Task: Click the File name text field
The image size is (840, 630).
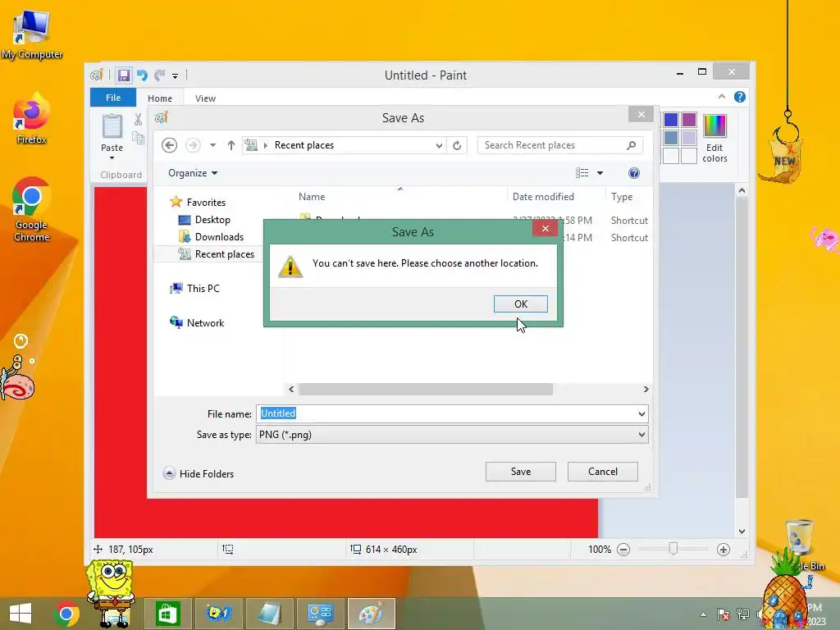Action: (x=445, y=413)
